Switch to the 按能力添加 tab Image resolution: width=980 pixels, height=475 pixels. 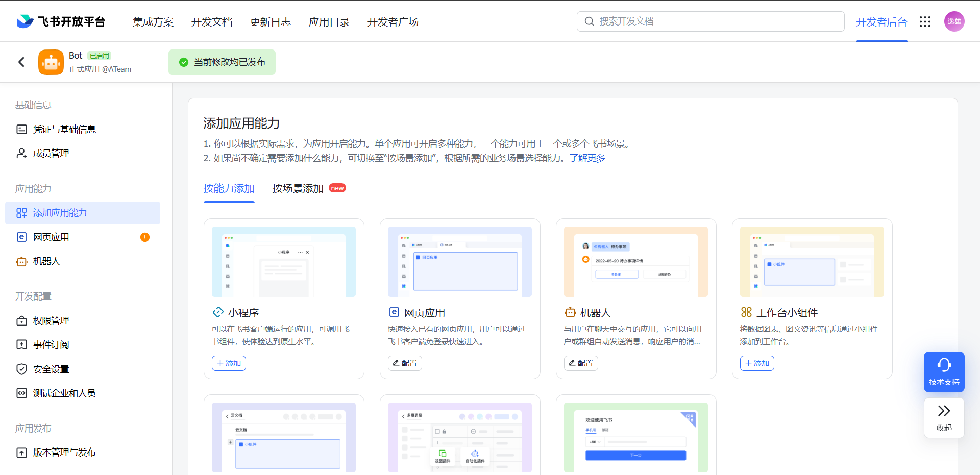[229, 188]
